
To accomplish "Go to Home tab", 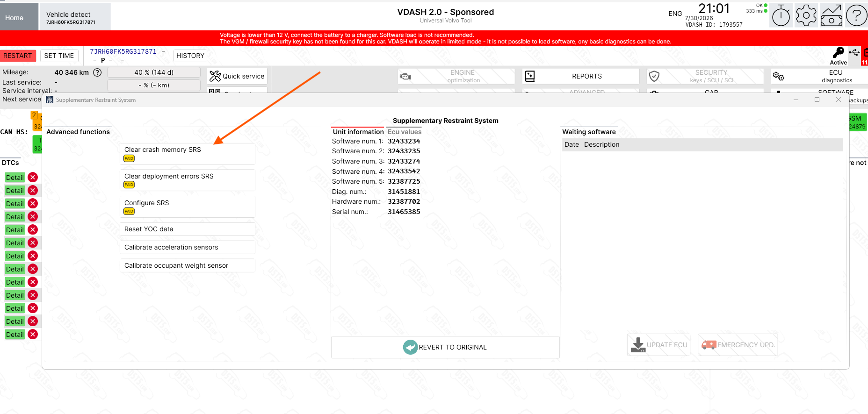I will pos(19,17).
